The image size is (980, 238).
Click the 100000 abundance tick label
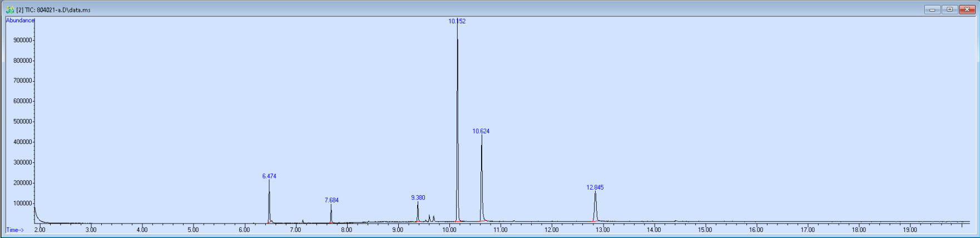point(23,204)
